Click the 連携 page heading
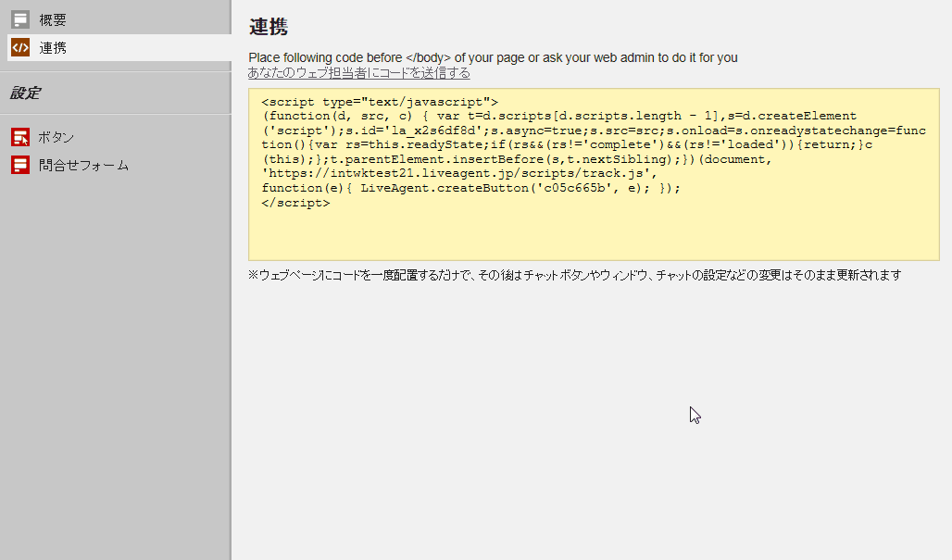This screenshot has height=560, width=952. (x=269, y=27)
